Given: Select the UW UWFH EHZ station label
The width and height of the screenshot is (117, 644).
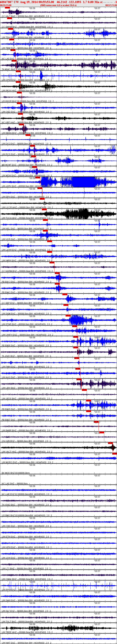Looking at the screenshot, I should click(27, 335).
